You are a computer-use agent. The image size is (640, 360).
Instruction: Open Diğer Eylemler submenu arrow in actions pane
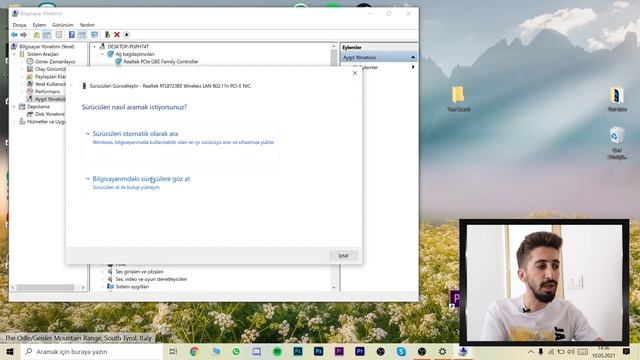pyautogui.click(x=413, y=67)
